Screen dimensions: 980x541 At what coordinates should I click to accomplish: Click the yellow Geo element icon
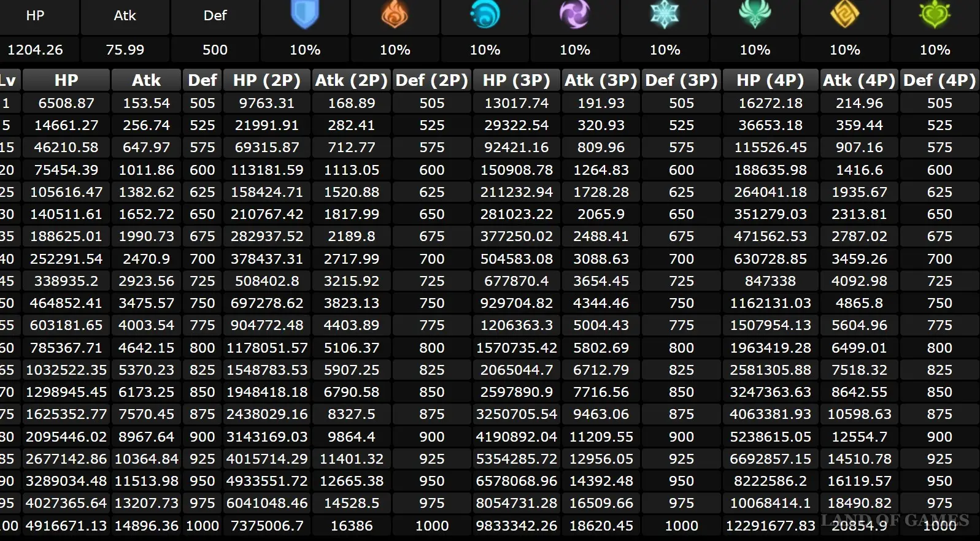pyautogui.click(x=844, y=15)
